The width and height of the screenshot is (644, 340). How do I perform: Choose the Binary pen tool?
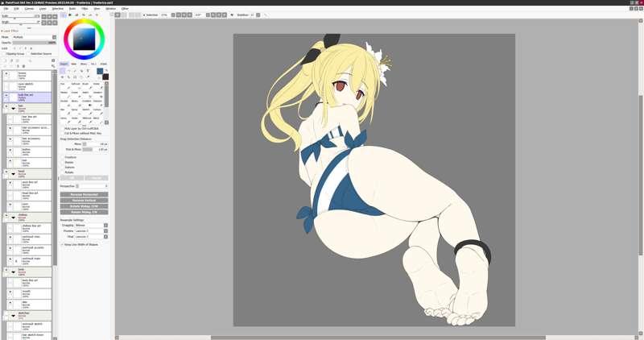click(x=76, y=103)
